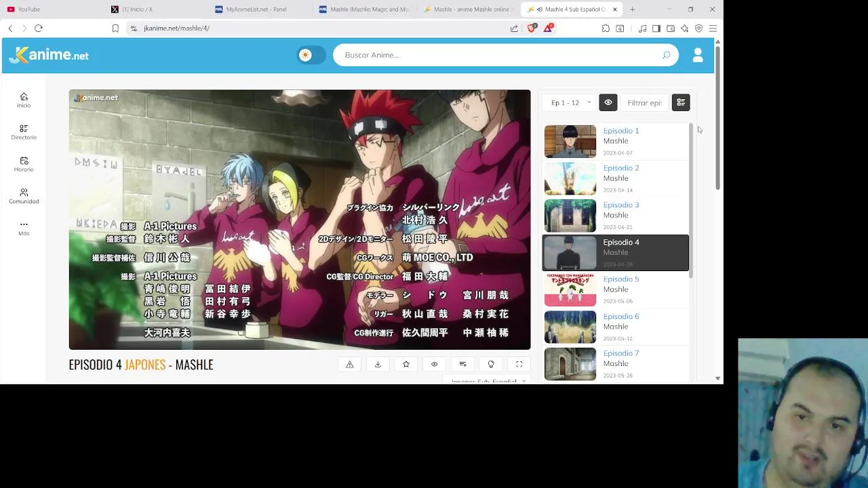Close the Mashle 4 Sub Español tab
Image resolution: width=868 pixels, height=488 pixels.
click(615, 9)
